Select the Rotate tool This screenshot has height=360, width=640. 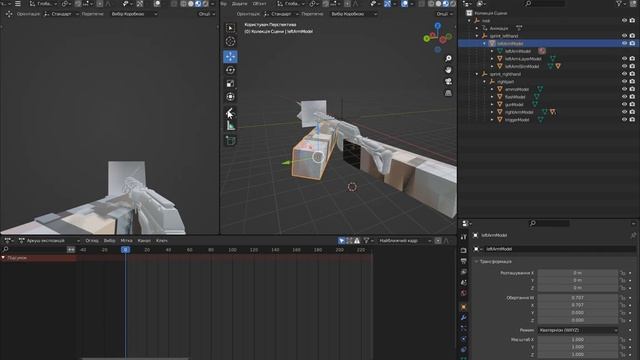[230, 70]
